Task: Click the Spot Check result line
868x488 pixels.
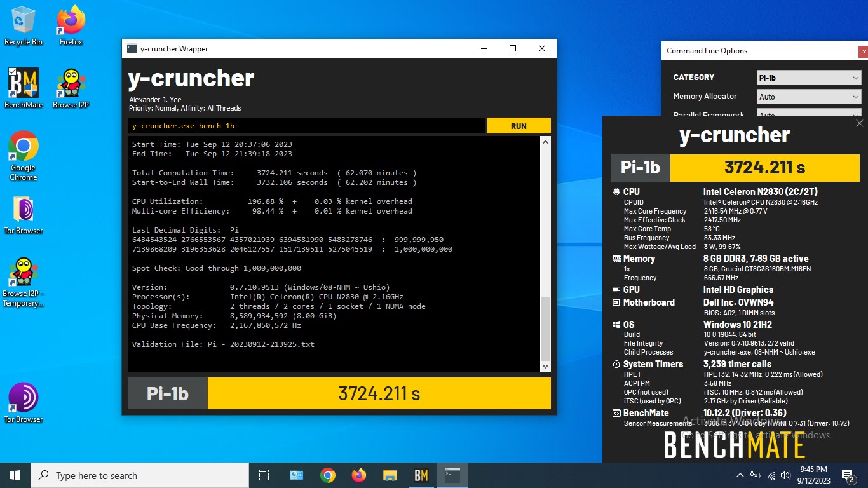Action: pos(217,268)
